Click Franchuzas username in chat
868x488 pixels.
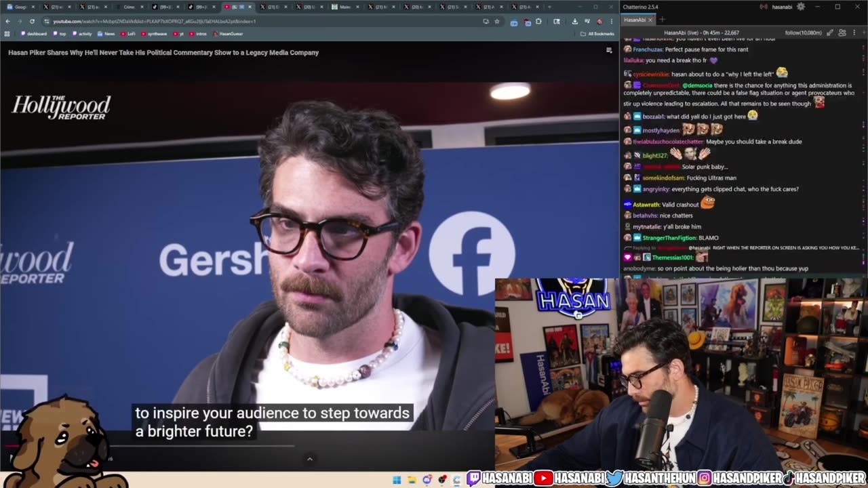648,50
